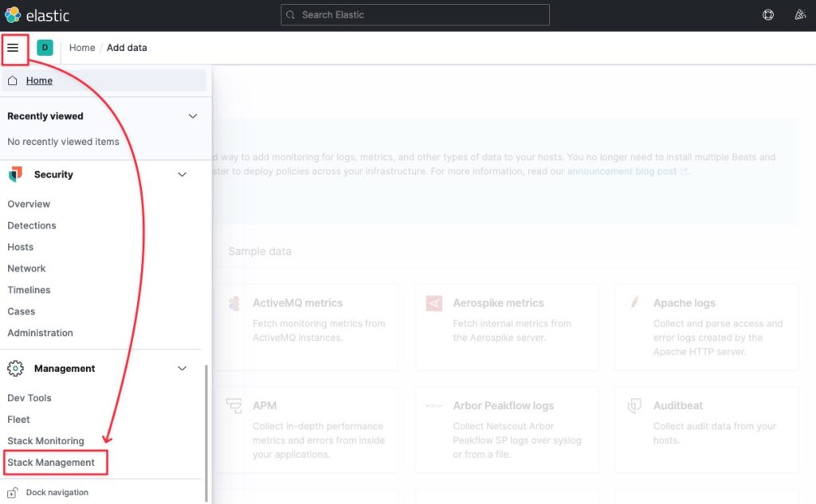Open the ActiveMQ metrics card
The image size is (816, 504).
pyautogui.click(x=307, y=327)
